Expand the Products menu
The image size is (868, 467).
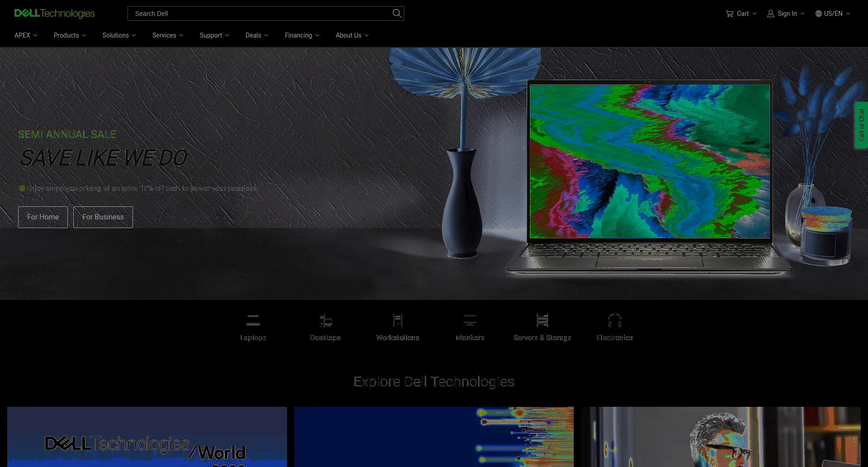point(70,35)
